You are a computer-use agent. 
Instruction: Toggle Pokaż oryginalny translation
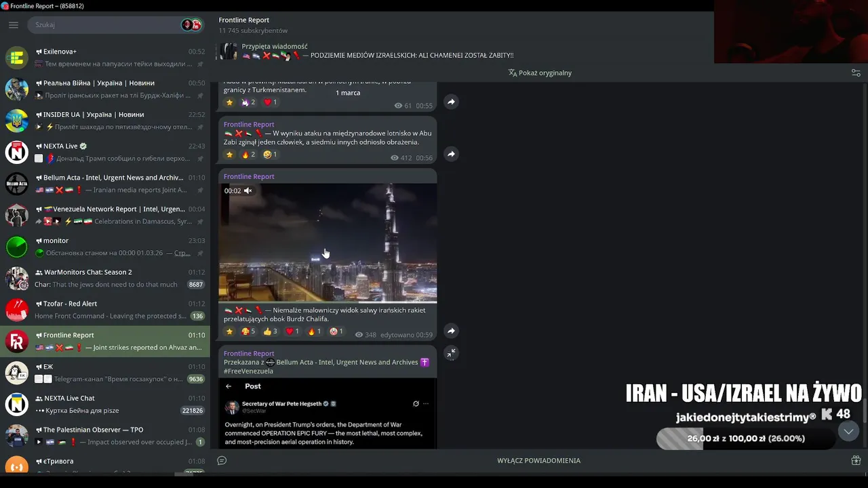pos(540,73)
